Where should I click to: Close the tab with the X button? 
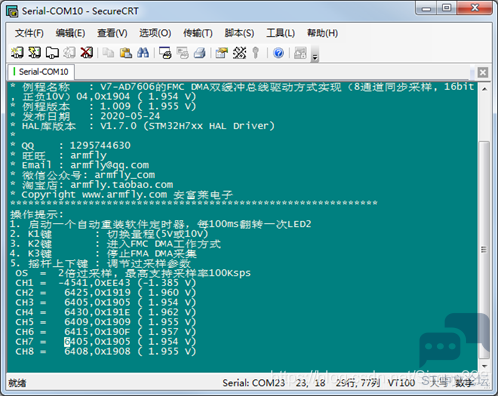(483, 72)
